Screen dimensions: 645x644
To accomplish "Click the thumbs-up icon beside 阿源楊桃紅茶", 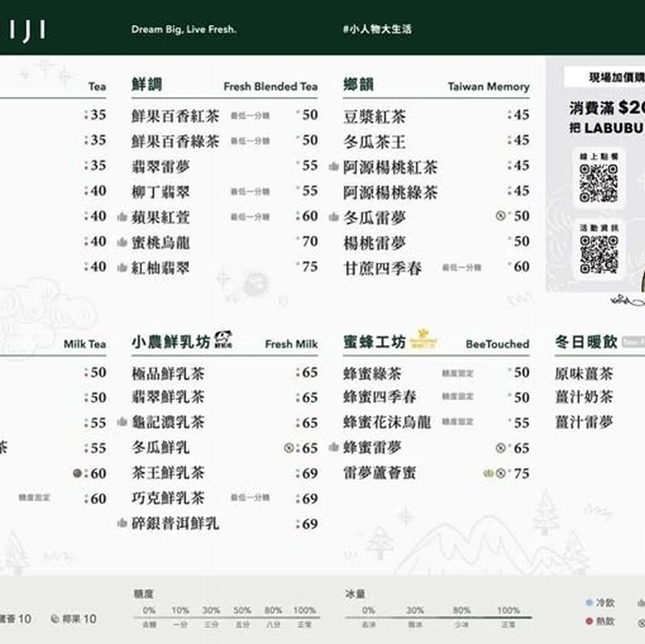I will point(334,167).
